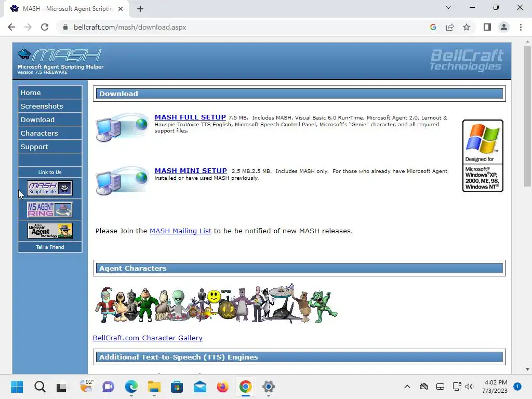Screen dimensions: 532x399
Task: Go to Home in the sidebar
Action: pos(50,92)
